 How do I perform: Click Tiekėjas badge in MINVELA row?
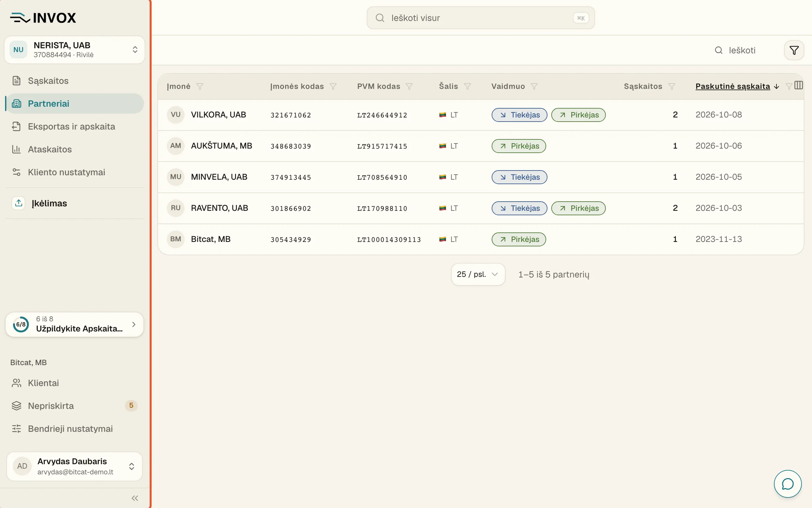tap(520, 177)
